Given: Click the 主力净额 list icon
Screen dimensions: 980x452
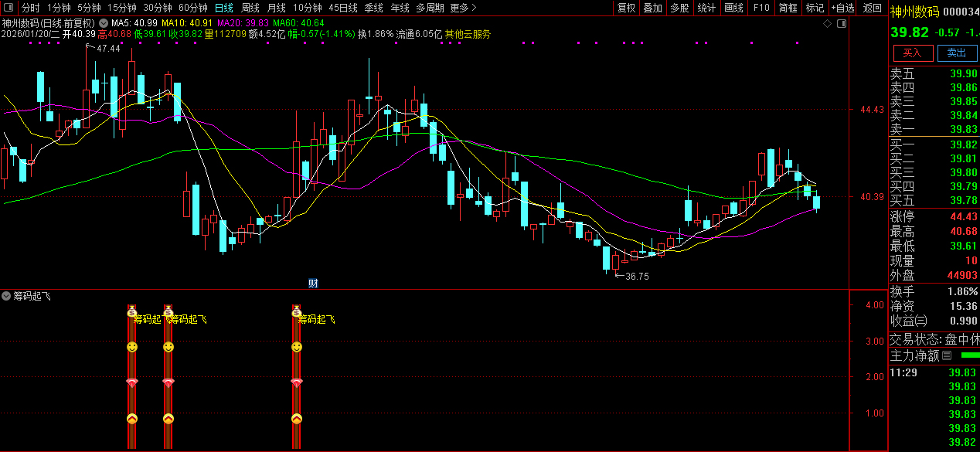Looking at the screenshot, I should point(947,355).
